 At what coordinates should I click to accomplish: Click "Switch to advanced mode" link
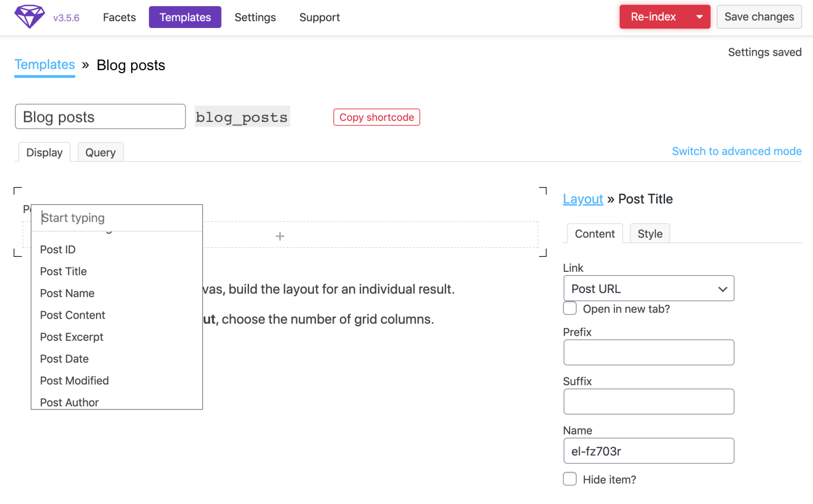(x=736, y=151)
